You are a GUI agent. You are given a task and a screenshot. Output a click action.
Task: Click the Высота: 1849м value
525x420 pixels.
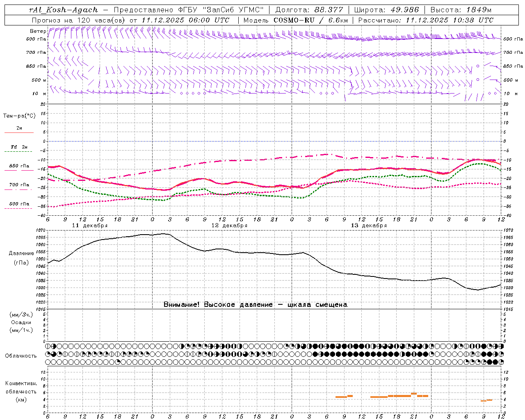tap(461, 10)
